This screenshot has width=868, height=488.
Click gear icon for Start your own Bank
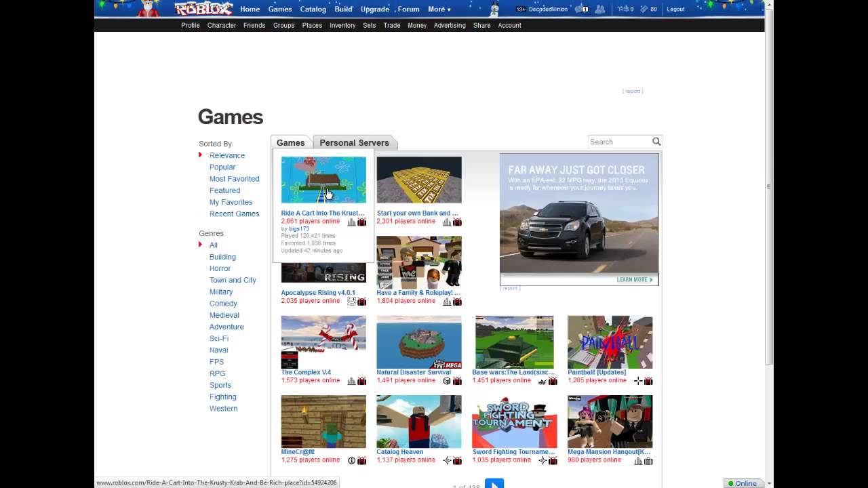pos(457,222)
